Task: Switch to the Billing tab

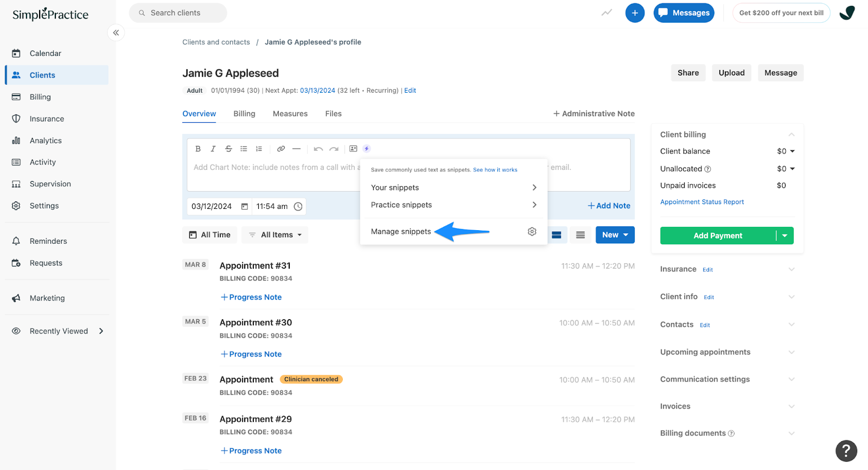Action: [x=244, y=114]
